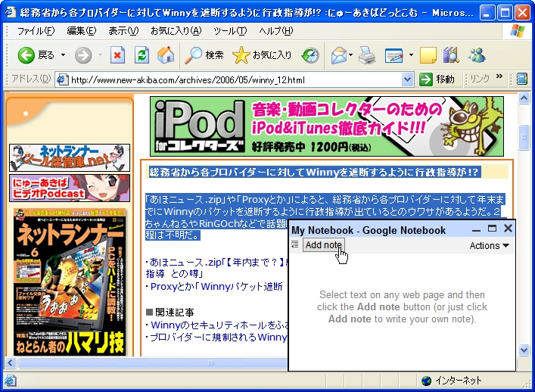Click the にゅーあきば ビデオPodcast banner
Image resolution: width=535 pixels, height=392 pixels.
point(70,188)
